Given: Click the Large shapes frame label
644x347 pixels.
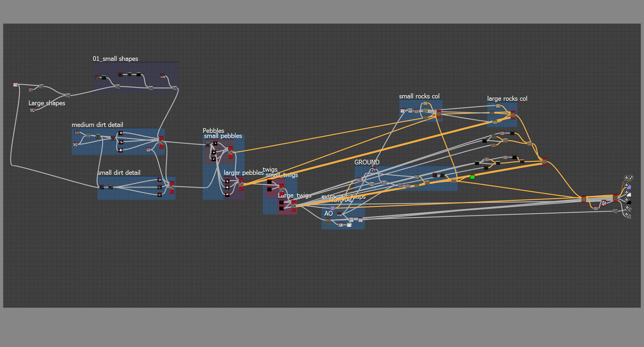Looking at the screenshot, I should tap(47, 103).
